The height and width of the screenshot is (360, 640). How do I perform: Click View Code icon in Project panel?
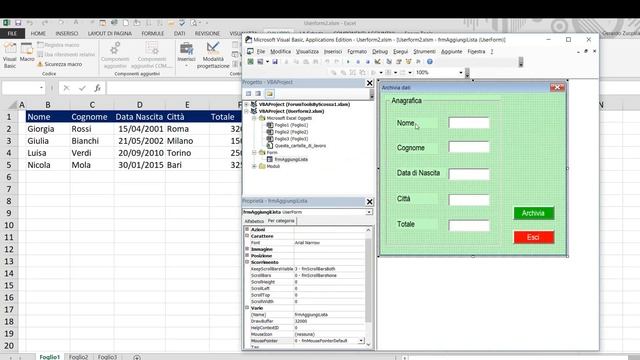click(x=248, y=93)
